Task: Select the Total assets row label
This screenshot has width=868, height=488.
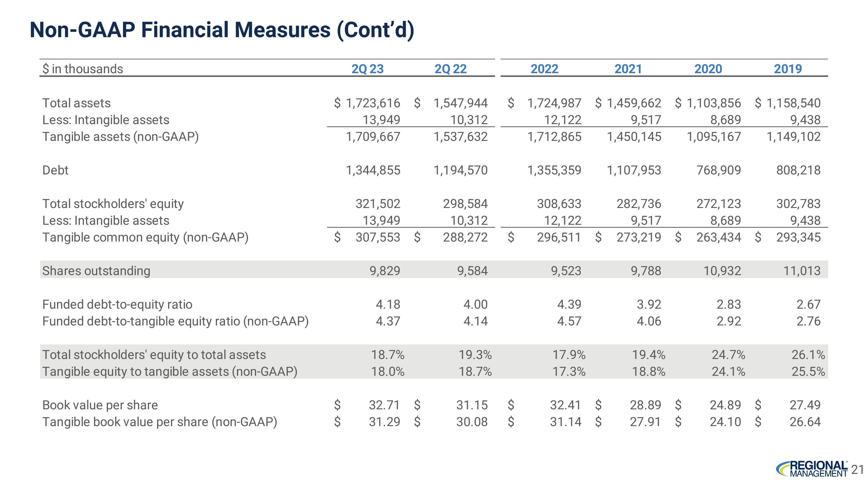Action: [x=76, y=103]
